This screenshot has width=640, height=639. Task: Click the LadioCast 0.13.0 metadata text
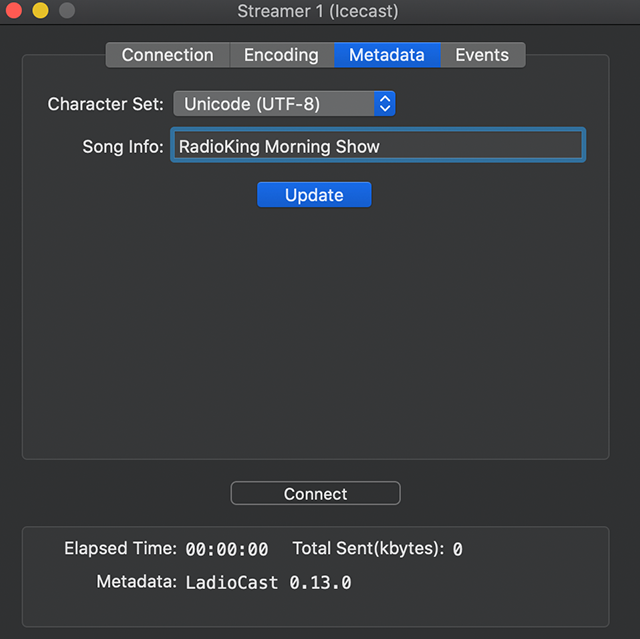coord(268,582)
